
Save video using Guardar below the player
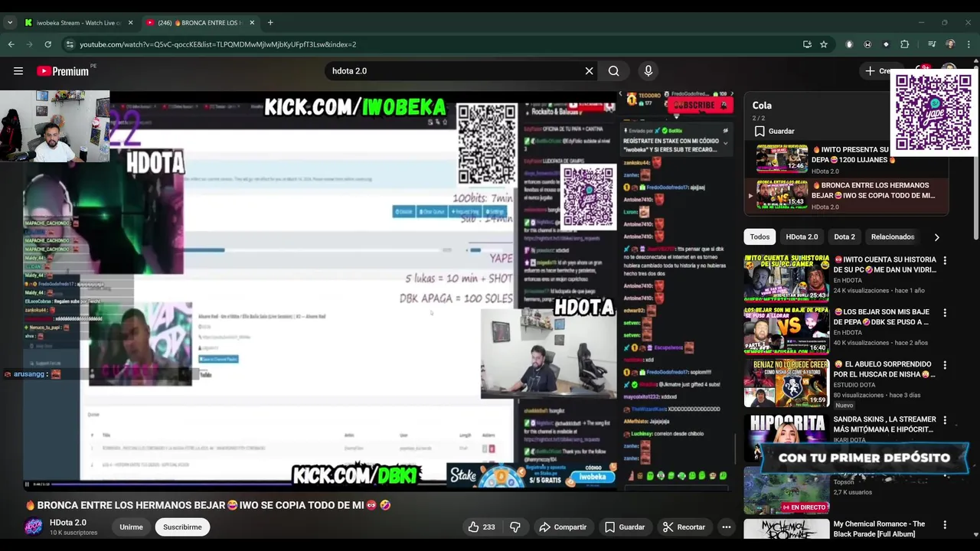click(625, 527)
